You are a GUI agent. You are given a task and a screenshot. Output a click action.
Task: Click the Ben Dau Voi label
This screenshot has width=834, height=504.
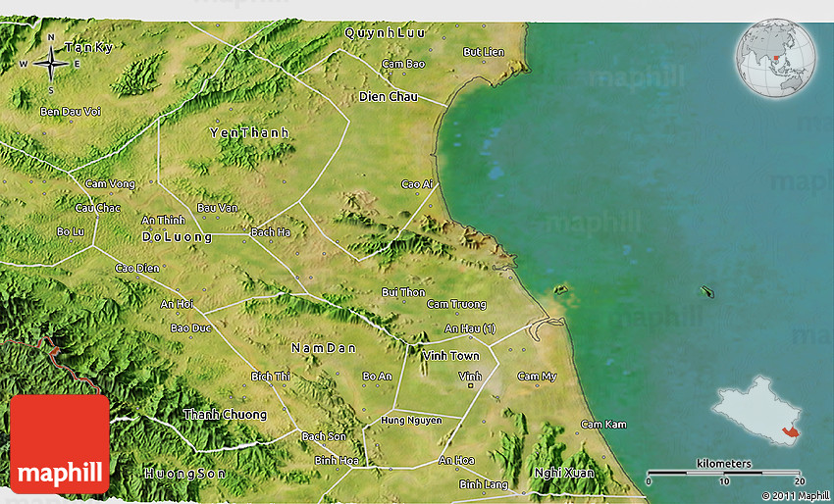[x=71, y=112]
